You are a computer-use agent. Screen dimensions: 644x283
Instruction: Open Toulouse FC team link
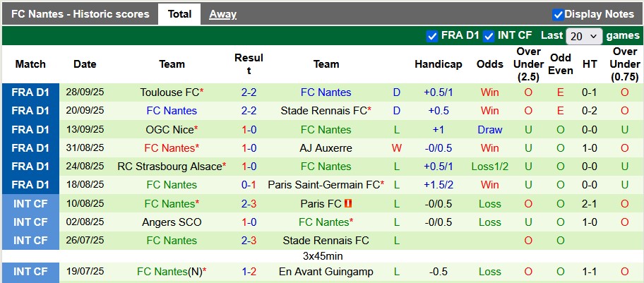click(x=169, y=92)
